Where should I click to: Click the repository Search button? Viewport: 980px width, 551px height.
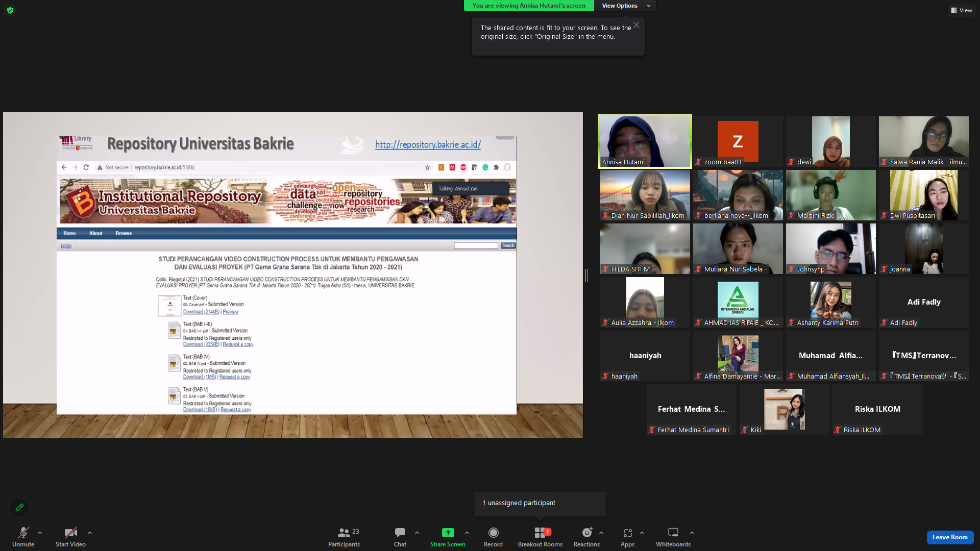[x=508, y=245]
